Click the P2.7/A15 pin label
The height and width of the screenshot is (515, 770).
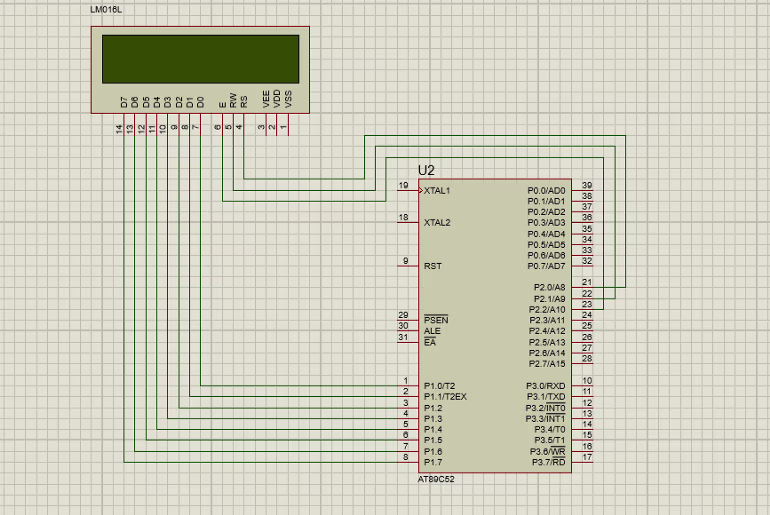click(547, 364)
